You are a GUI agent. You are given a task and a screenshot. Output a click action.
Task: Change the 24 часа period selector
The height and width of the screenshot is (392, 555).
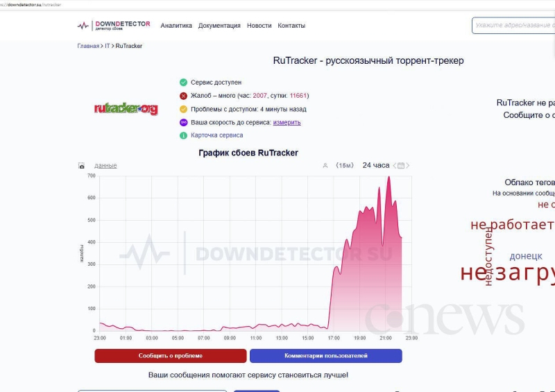point(376,165)
